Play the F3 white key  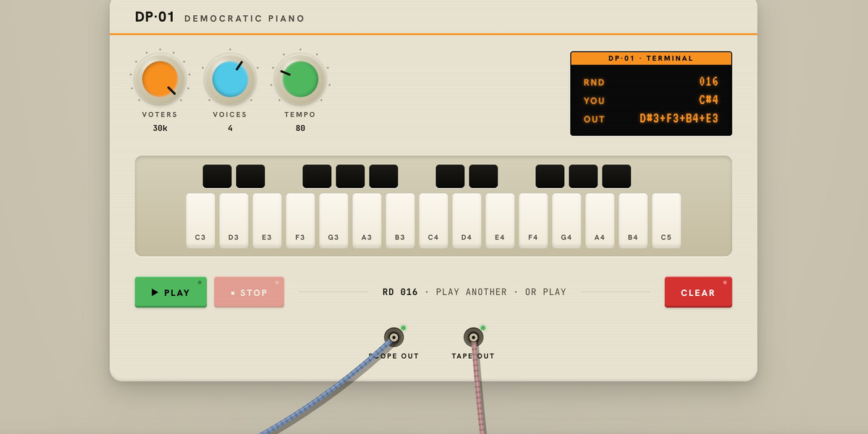click(x=300, y=221)
